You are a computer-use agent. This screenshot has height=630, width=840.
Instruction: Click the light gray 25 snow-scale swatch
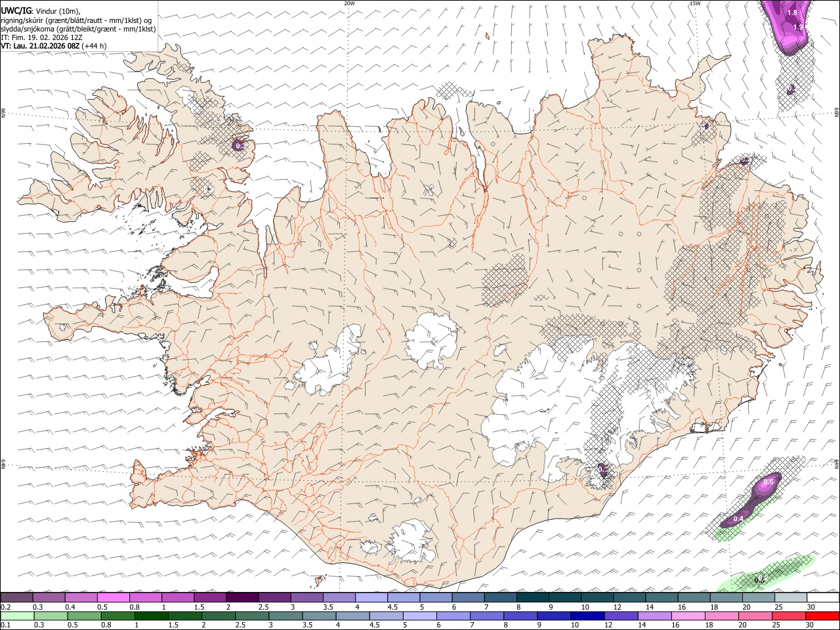[790, 598]
